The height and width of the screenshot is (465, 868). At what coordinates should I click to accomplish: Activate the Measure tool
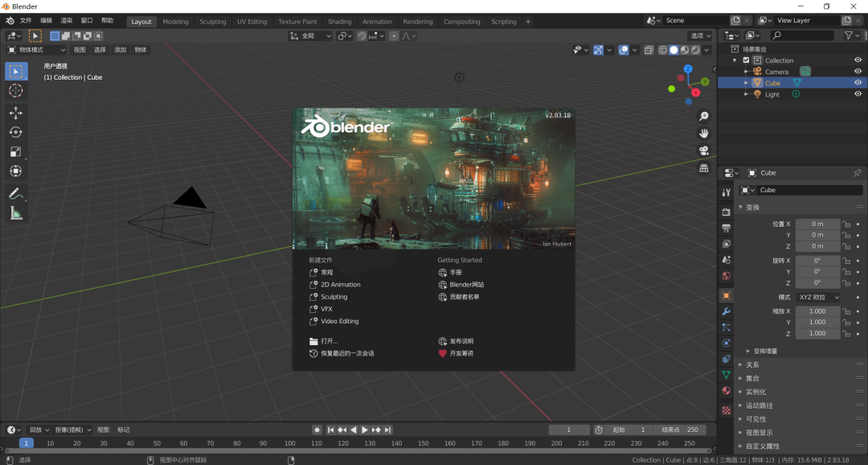pyautogui.click(x=16, y=212)
